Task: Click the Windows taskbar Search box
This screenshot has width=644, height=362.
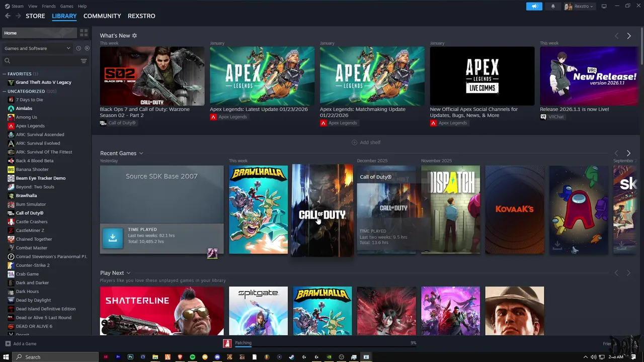Action: point(55,357)
